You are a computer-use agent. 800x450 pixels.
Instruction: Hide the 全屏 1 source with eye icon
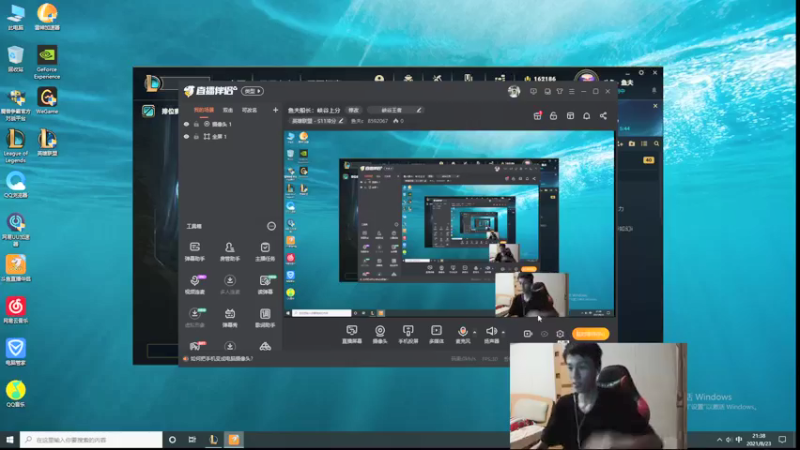pyautogui.click(x=186, y=137)
